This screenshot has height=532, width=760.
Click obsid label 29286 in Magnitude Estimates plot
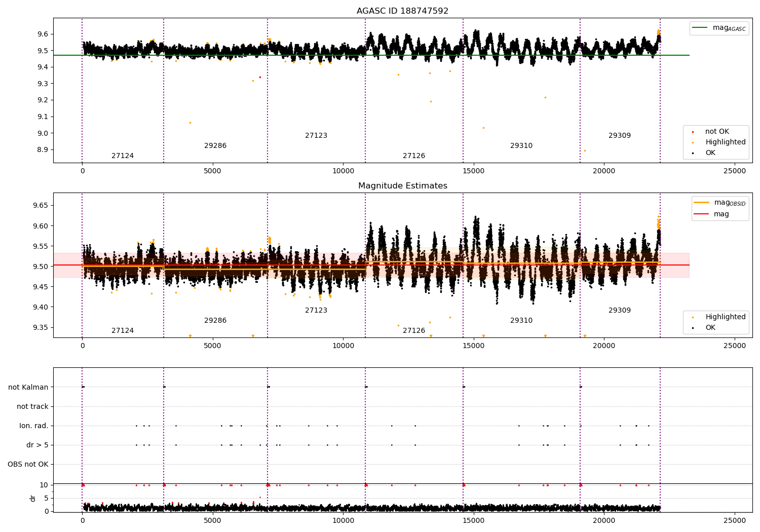(215, 320)
